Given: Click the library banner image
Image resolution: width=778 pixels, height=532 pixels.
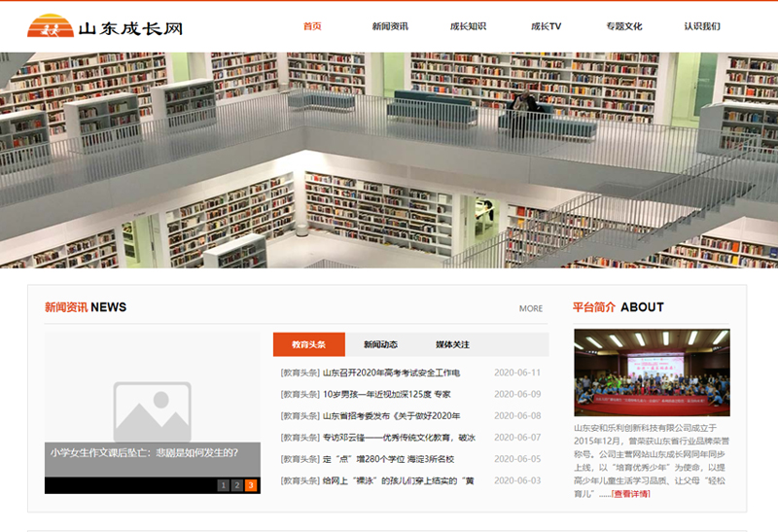Looking at the screenshot, I should [x=389, y=160].
